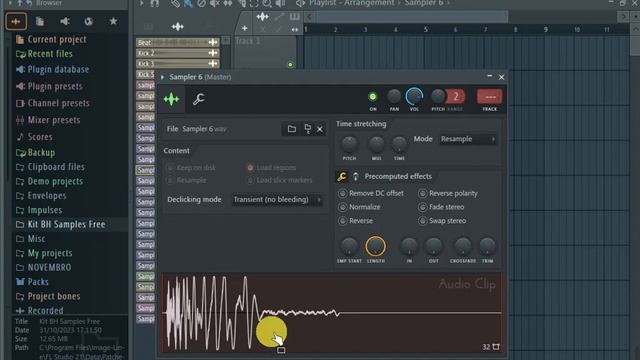Select the Keep on disk option
Image resolution: width=640 pixels, height=360 pixels.
(x=191, y=168)
